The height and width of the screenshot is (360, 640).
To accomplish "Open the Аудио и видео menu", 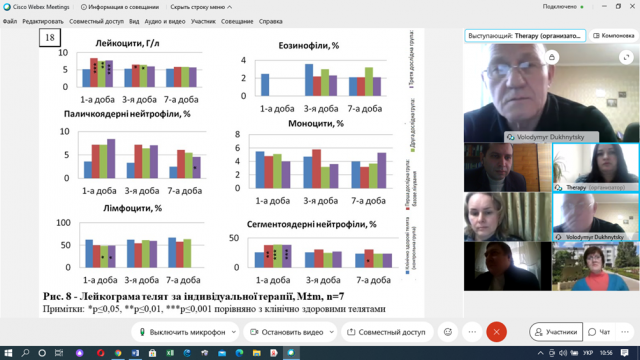I will pos(165,21).
